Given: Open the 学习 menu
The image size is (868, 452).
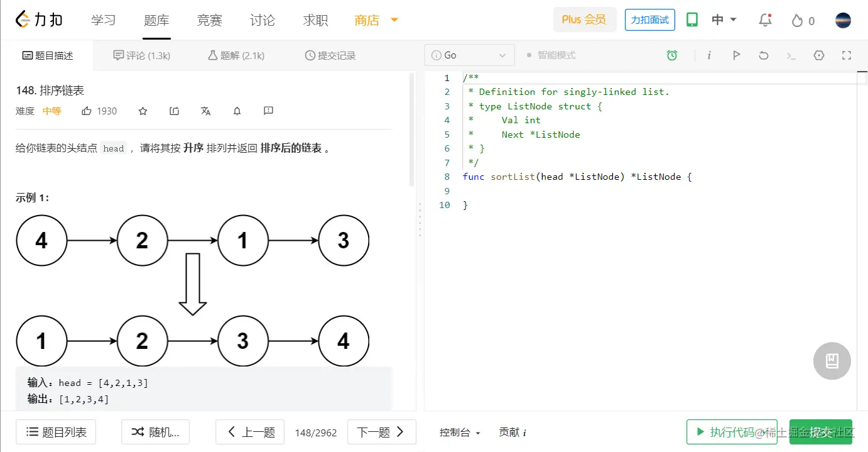Looking at the screenshot, I should point(104,20).
